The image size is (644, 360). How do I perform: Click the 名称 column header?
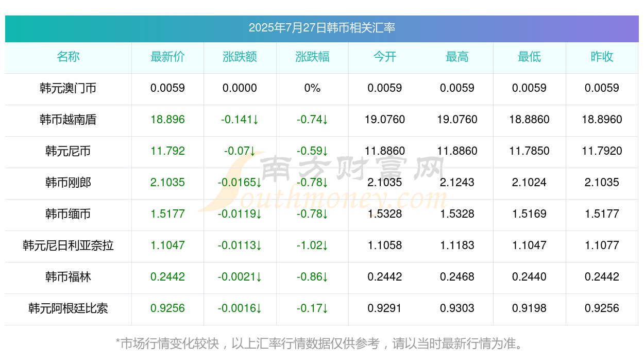click(x=68, y=57)
